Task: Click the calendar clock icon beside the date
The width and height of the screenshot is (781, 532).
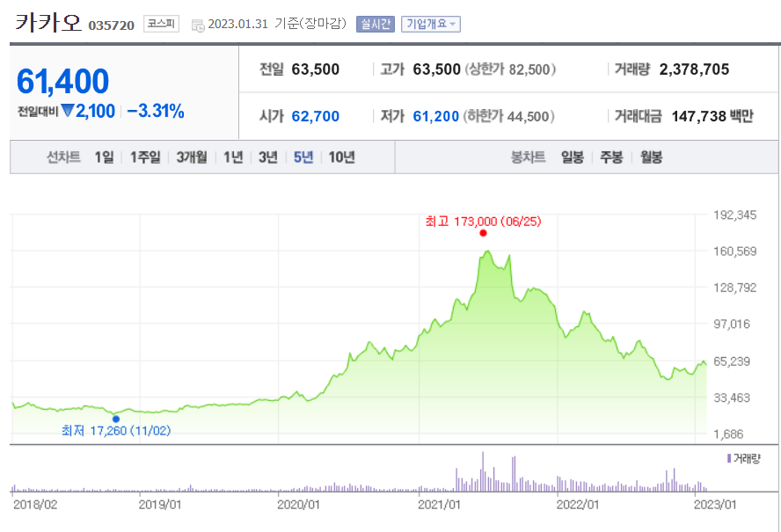Action: pyautogui.click(x=198, y=26)
